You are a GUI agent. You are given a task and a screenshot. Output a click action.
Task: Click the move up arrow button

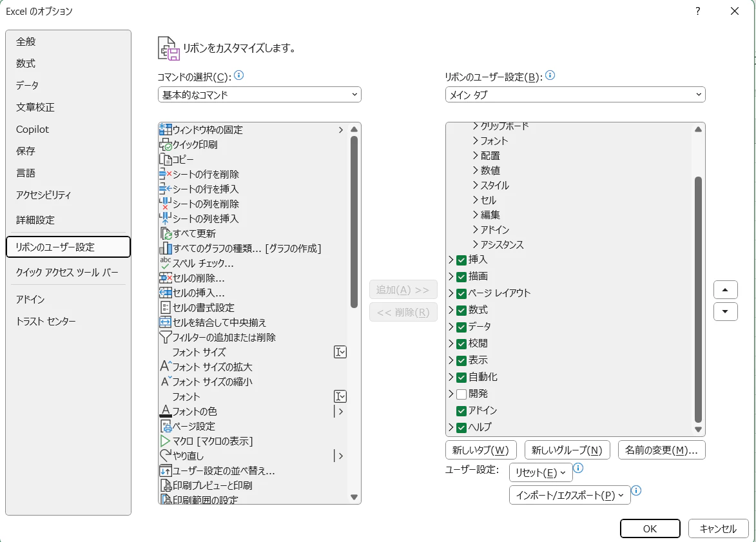(725, 290)
